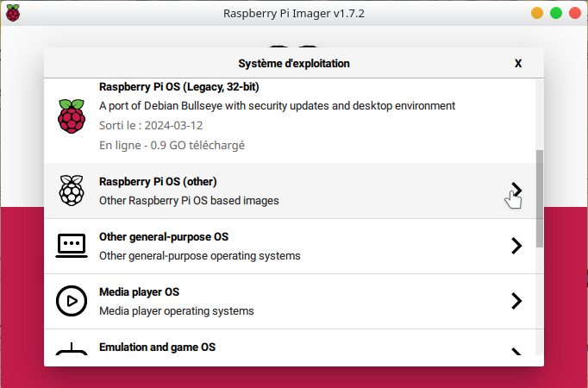The image size is (588, 388).
Task: Click the Raspberry Pi logo in title bar
Action: pyautogui.click(x=13, y=13)
